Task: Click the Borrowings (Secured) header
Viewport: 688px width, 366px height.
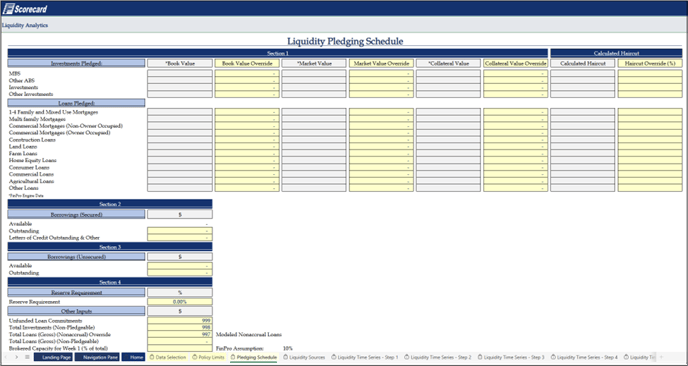Action: 76,215
